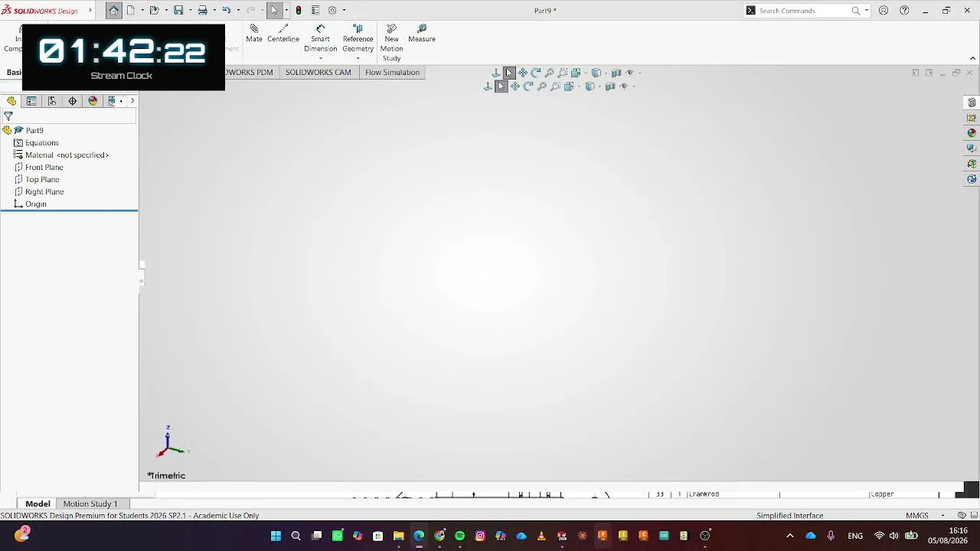Open Appearances task pane color-ball tab
980x551 pixels.
(x=972, y=133)
